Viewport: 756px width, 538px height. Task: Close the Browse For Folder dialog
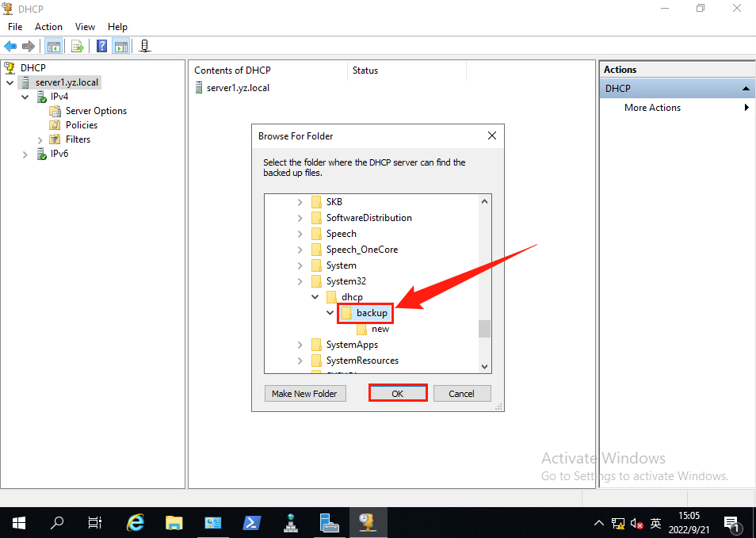point(492,136)
